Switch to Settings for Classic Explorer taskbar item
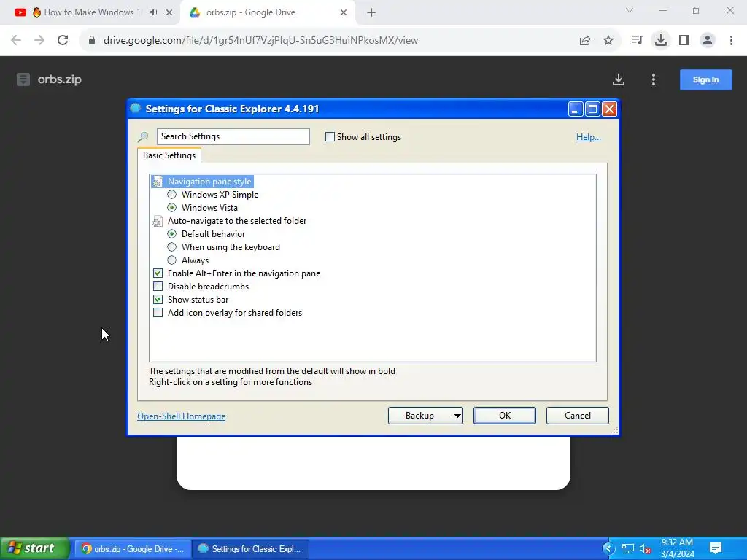Viewport: 747px width, 560px height. click(251, 549)
